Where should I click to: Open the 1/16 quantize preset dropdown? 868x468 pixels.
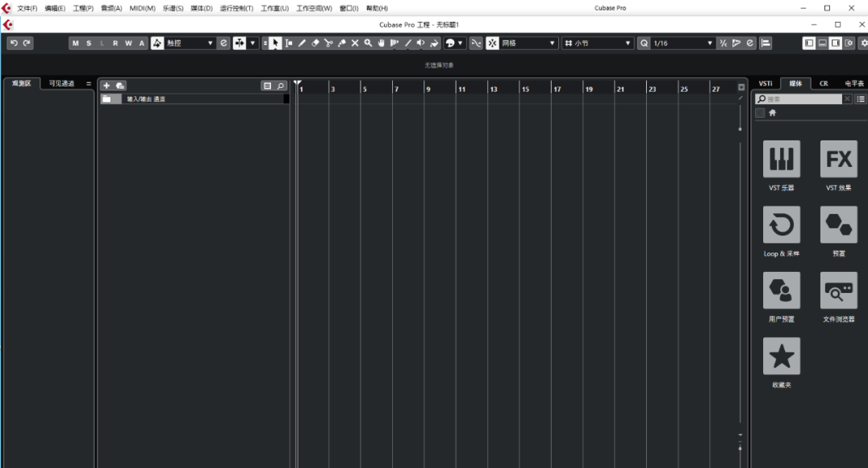[682, 43]
